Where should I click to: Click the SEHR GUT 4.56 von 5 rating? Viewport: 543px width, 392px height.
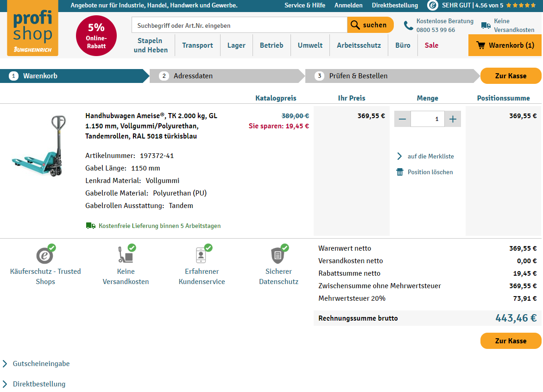[x=473, y=5]
